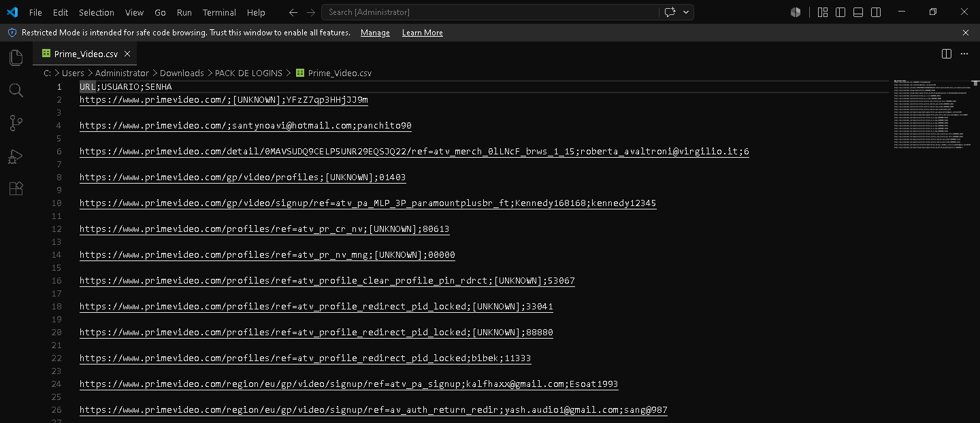The height and width of the screenshot is (423, 980).
Task: Click the minimap code preview
Action: pos(932,114)
